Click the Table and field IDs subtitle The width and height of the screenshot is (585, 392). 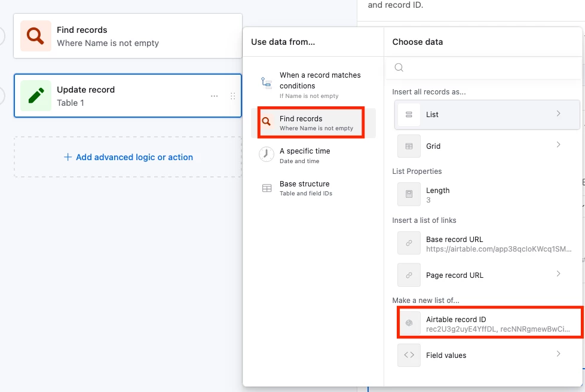[x=306, y=193]
